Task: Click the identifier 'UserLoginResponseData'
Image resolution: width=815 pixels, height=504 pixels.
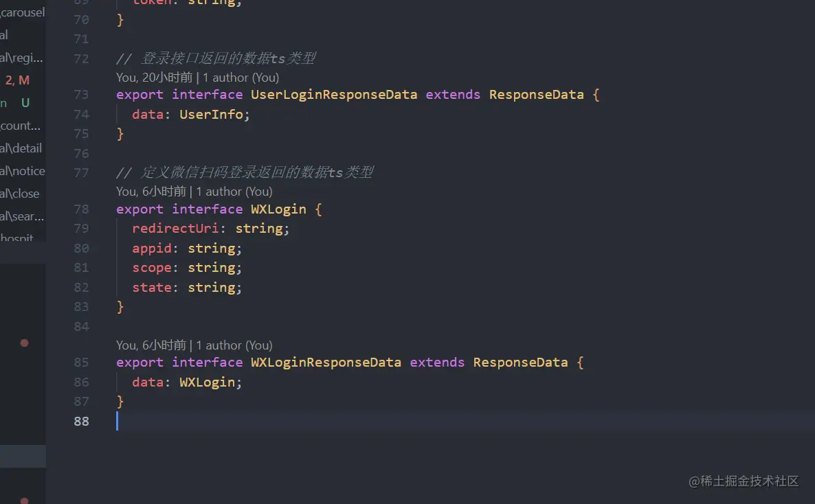Action: pos(334,95)
